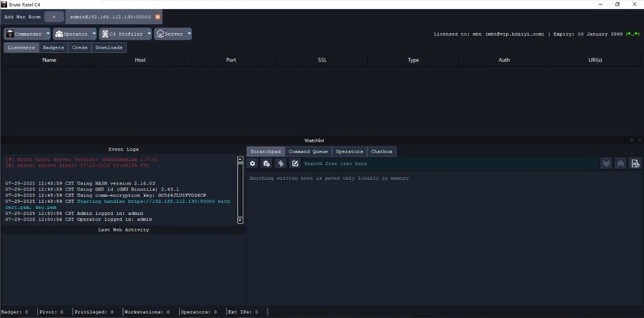Image resolution: width=644 pixels, height=318 pixels.
Task: Click the Using GNU ld log line
Action: [92, 190]
